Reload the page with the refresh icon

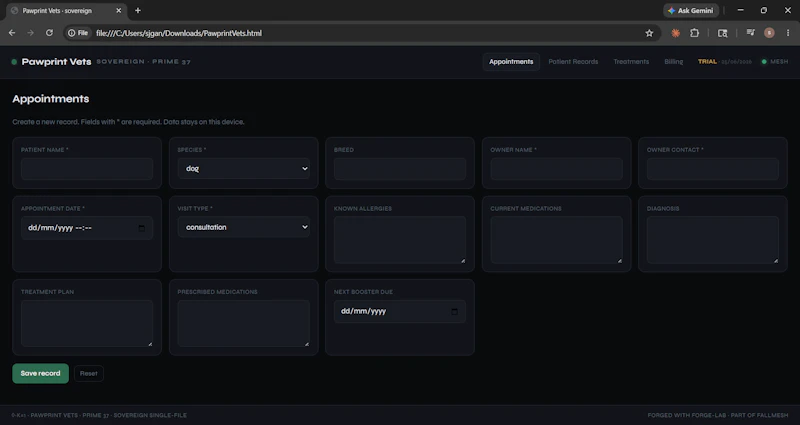point(49,33)
